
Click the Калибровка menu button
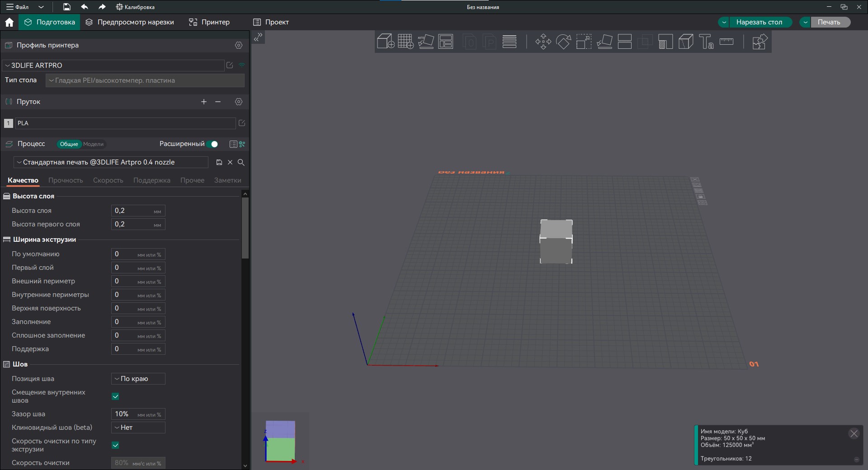(135, 7)
